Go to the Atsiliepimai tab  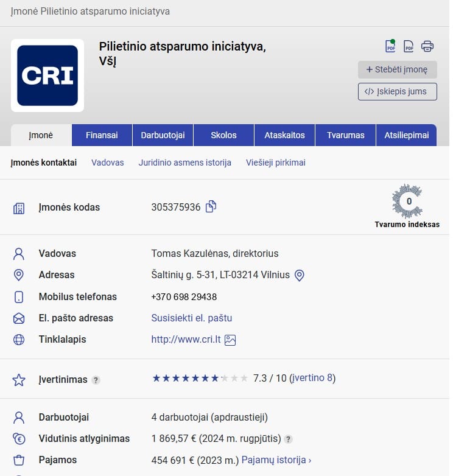pyautogui.click(x=407, y=135)
